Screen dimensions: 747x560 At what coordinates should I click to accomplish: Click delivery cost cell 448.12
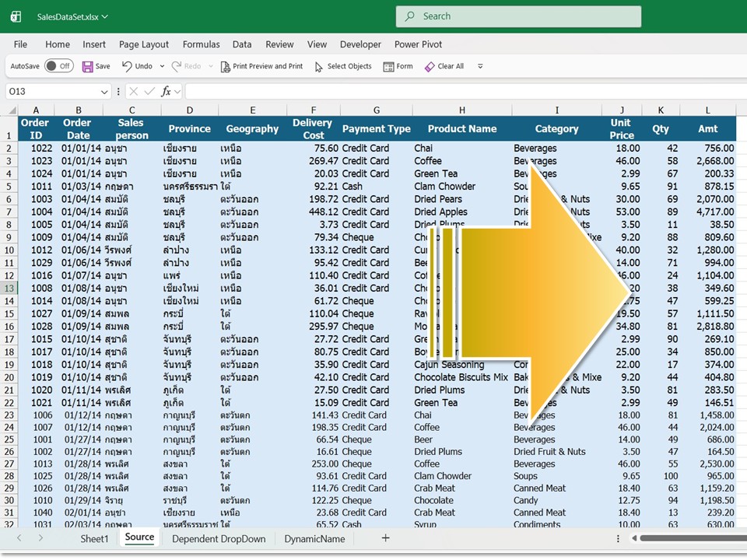[x=313, y=212]
